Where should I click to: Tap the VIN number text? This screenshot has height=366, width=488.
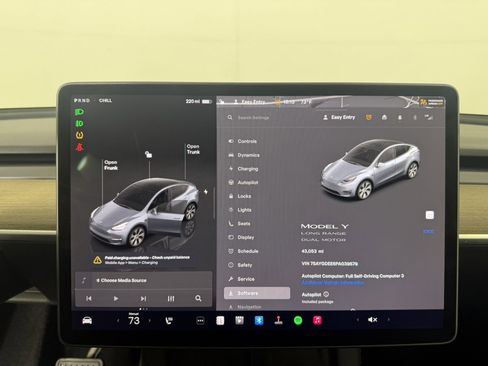[329, 264]
